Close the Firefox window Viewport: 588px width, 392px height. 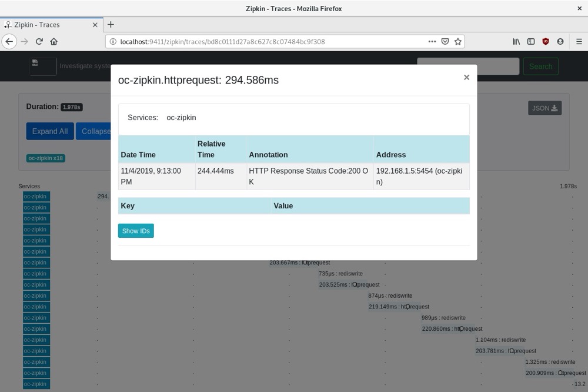click(x=579, y=8)
